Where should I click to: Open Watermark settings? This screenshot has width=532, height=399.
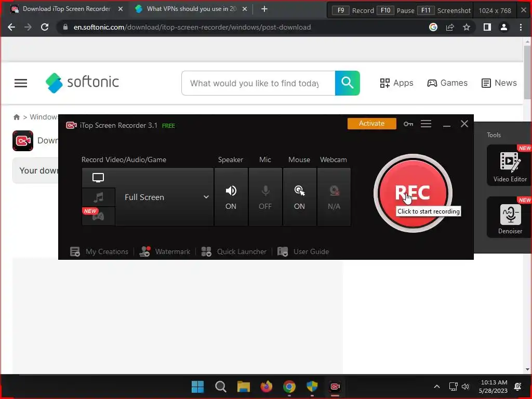pyautogui.click(x=165, y=251)
